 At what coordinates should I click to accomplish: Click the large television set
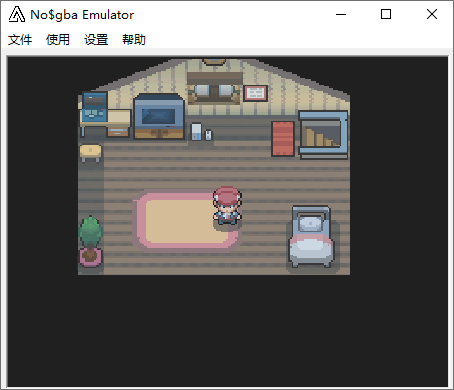pyautogui.click(x=159, y=116)
